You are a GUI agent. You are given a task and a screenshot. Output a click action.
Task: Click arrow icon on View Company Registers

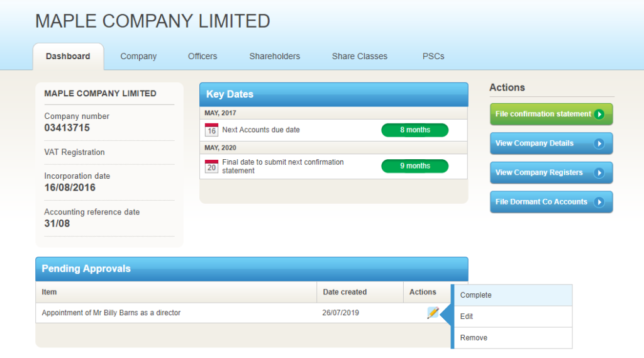[599, 173]
